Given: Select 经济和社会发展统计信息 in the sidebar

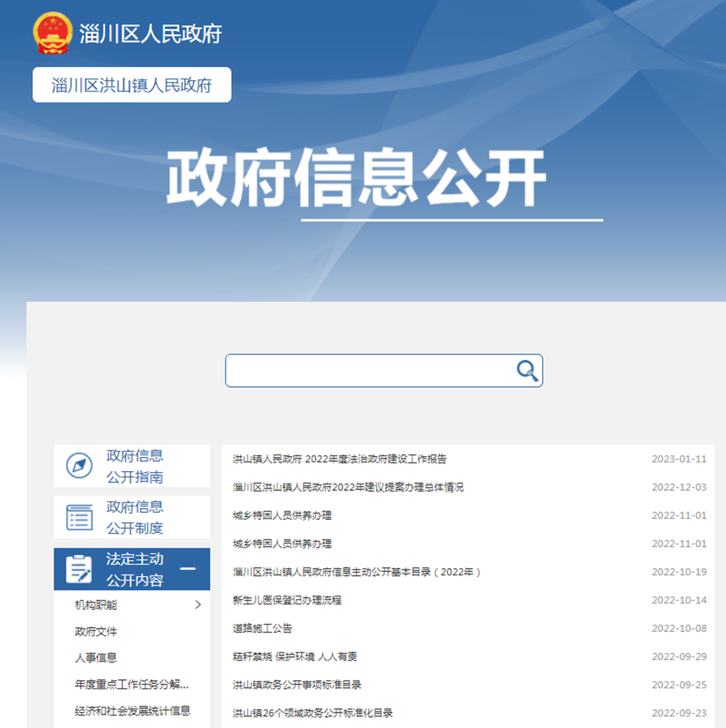Looking at the screenshot, I should pyautogui.click(x=132, y=711).
